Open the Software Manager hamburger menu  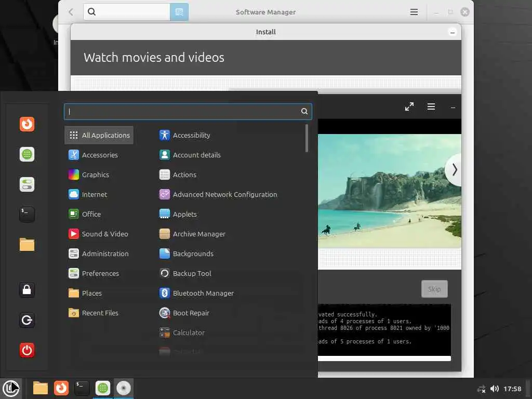[414, 12]
